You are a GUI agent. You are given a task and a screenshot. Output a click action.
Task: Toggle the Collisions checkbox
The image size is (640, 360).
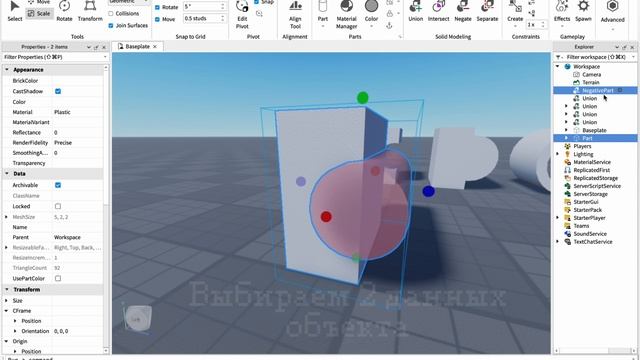coord(111,13)
